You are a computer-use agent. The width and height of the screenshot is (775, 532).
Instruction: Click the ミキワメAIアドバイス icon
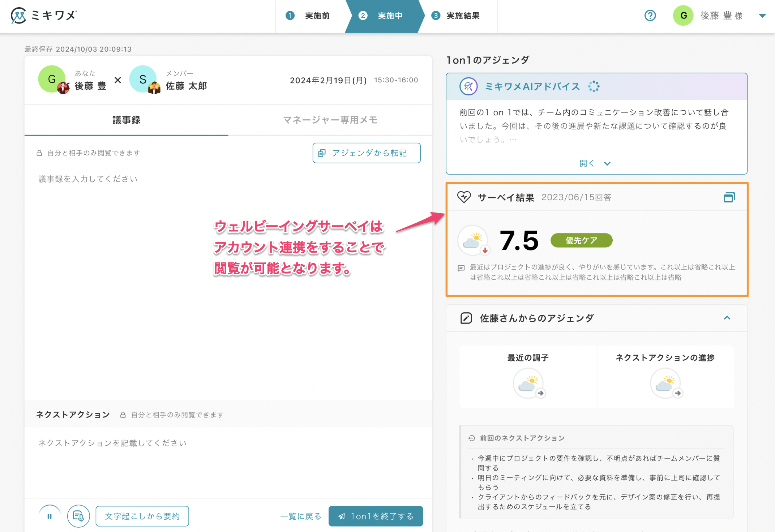click(x=468, y=87)
